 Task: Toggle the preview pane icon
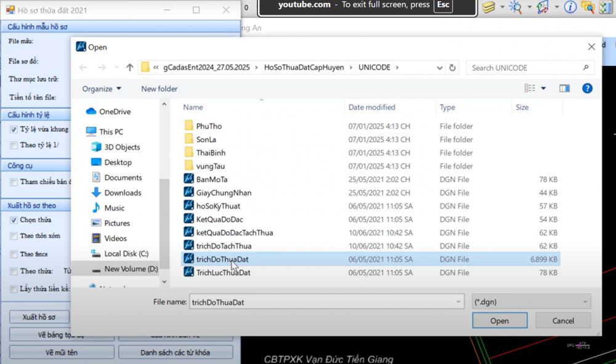pyautogui.click(x=564, y=89)
